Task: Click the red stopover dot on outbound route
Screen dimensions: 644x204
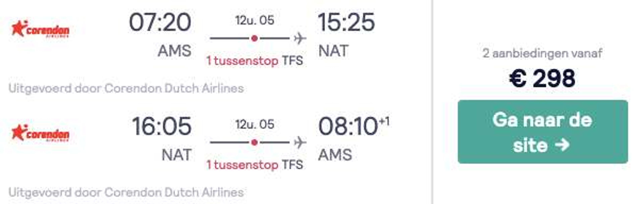Action: [x=255, y=38]
